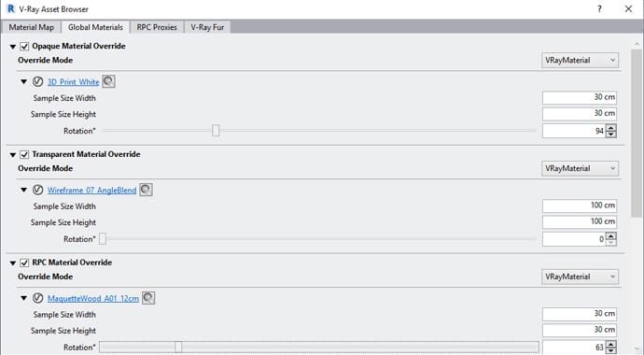This screenshot has width=644, height=355.
Task: Open the 3D_Print_White material link
Action: tap(73, 82)
